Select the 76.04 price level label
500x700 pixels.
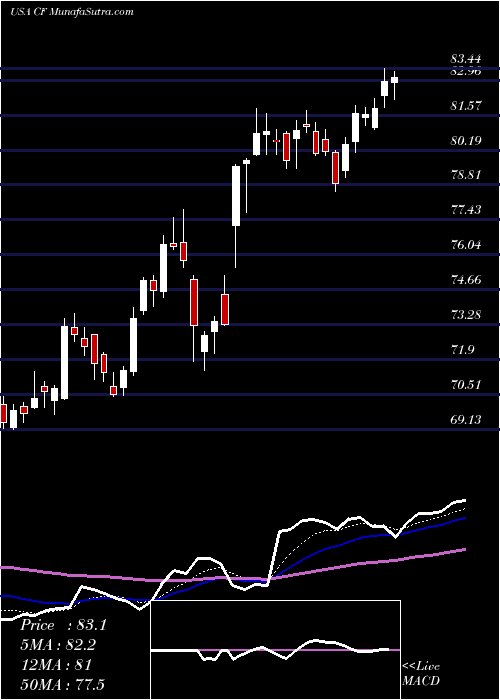(467, 244)
